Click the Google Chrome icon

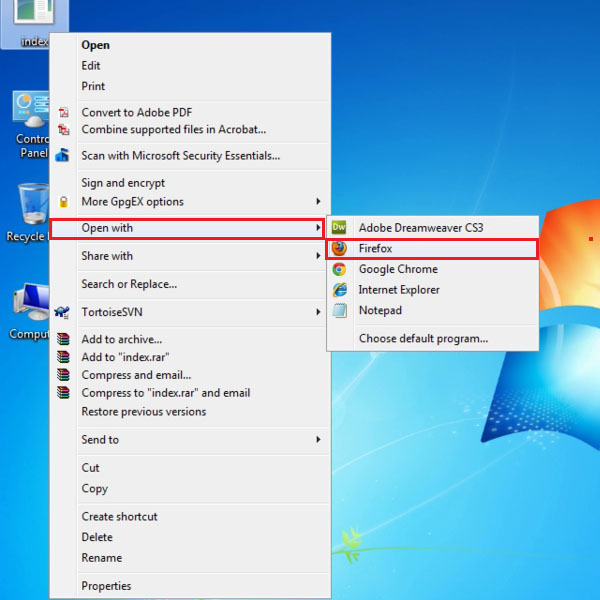click(x=339, y=269)
